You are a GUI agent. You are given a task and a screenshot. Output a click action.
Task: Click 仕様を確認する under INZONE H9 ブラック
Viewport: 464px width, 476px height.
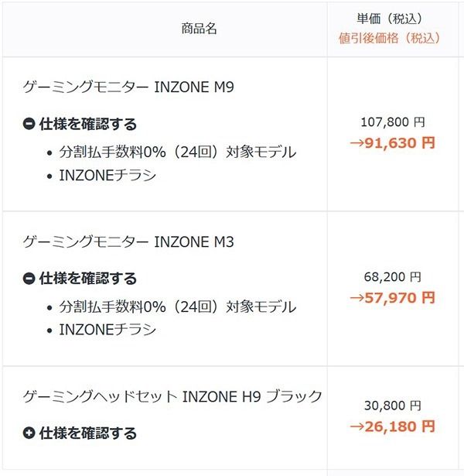coord(88,433)
